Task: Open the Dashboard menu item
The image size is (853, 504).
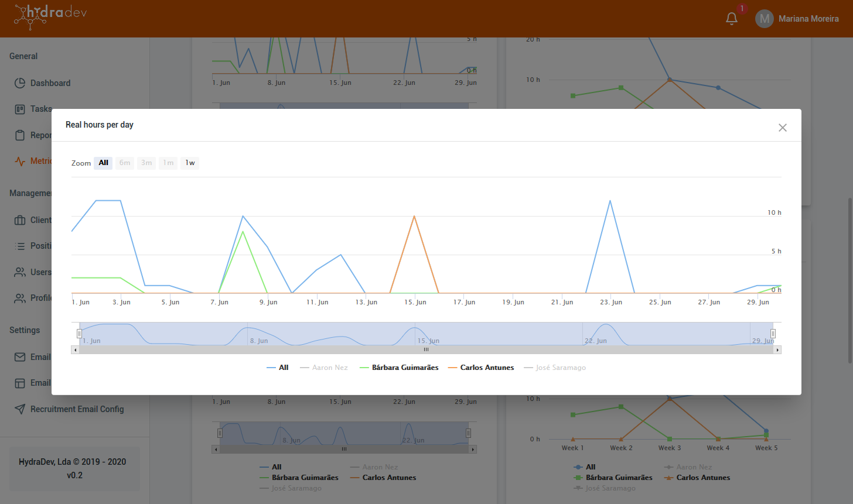Action: click(50, 83)
